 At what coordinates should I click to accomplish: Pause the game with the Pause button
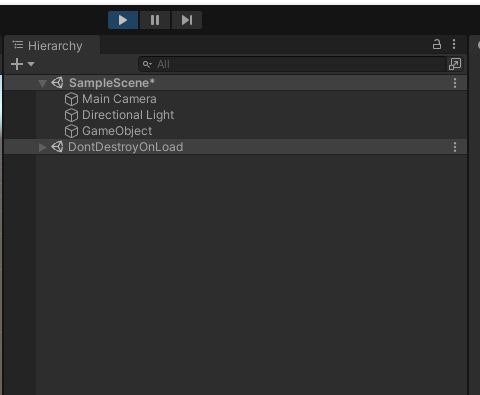pyautogui.click(x=155, y=20)
